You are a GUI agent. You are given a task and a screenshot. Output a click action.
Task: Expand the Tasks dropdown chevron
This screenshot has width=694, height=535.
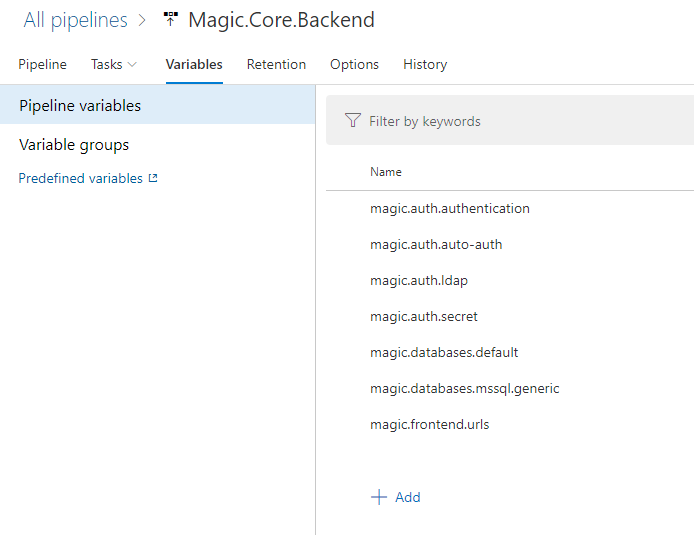pyautogui.click(x=133, y=65)
